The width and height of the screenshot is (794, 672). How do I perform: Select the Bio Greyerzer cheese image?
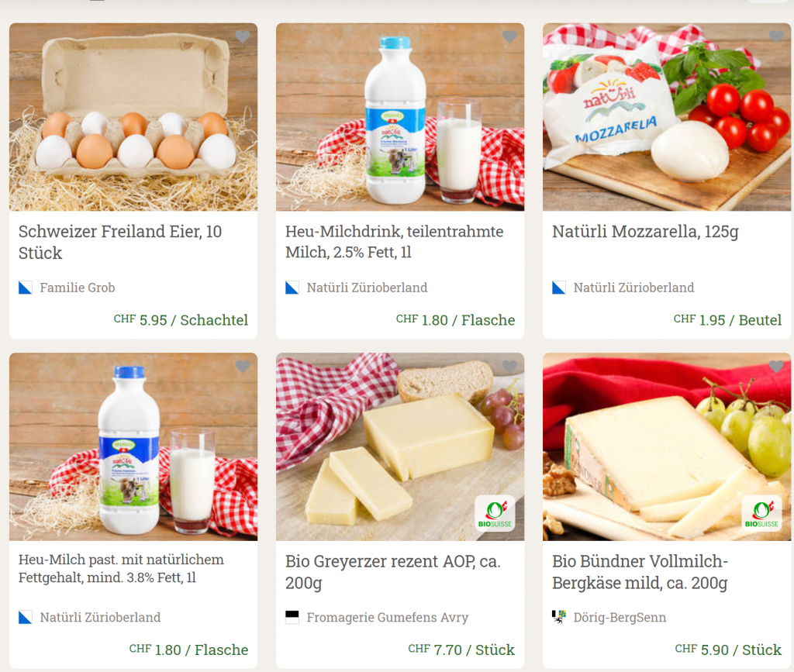coord(400,446)
